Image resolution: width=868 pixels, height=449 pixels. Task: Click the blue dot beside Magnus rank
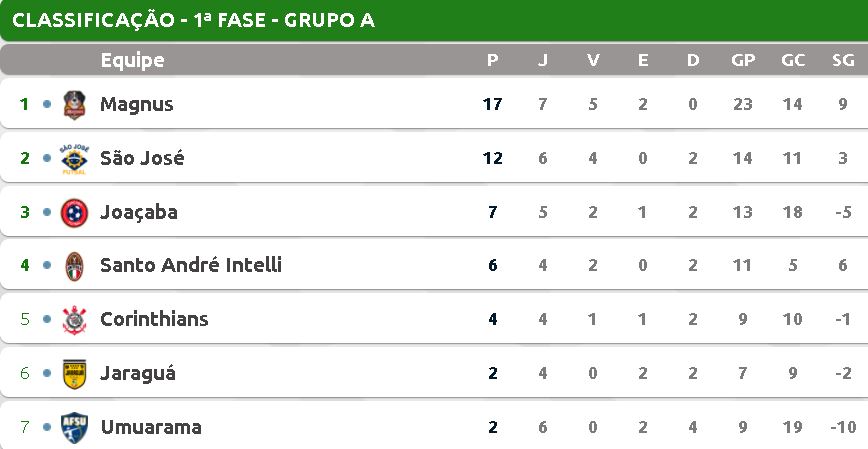click(x=47, y=104)
